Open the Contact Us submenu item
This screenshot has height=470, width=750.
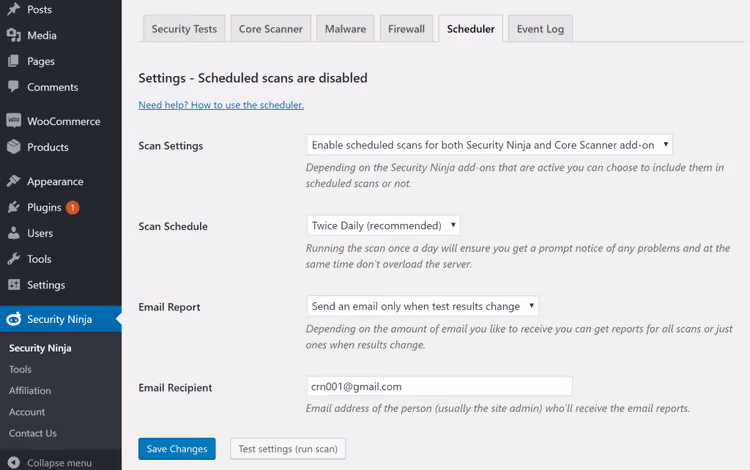(33, 433)
